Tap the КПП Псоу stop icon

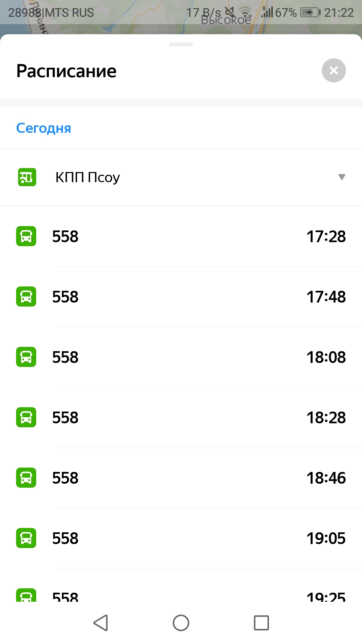coord(27,177)
